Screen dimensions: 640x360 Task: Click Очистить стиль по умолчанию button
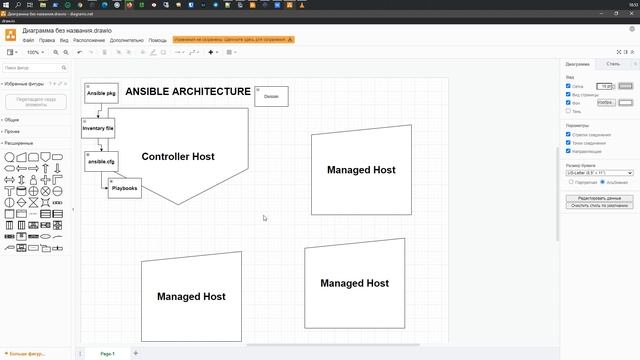pyautogui.click(x=600, y=206)
